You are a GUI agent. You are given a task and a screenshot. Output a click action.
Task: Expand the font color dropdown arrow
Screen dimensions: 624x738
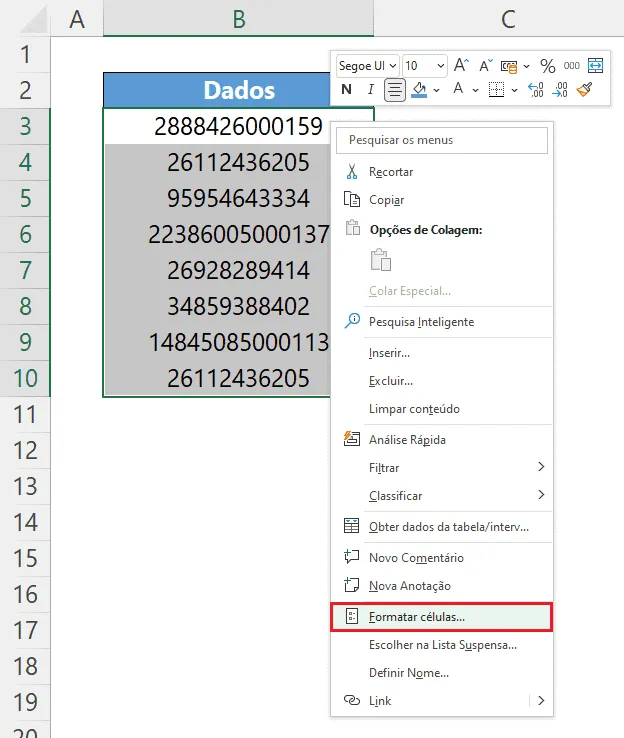(475, 90)
